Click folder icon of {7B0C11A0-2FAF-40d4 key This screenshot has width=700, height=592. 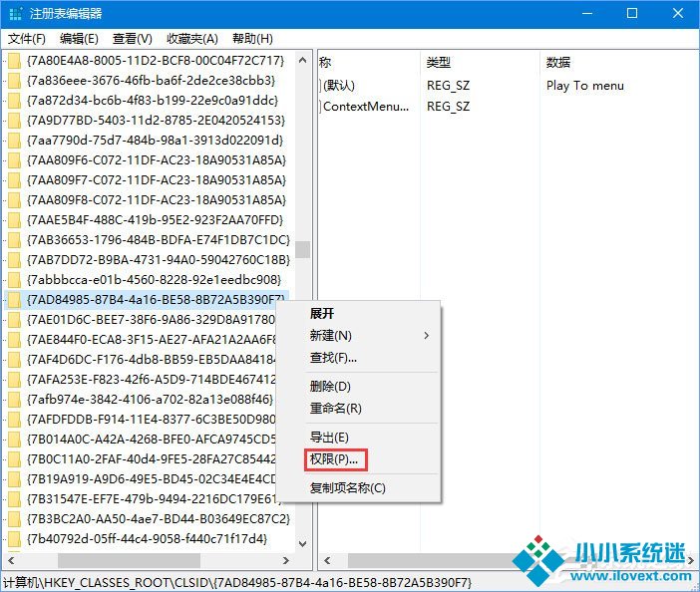[14, 459]
